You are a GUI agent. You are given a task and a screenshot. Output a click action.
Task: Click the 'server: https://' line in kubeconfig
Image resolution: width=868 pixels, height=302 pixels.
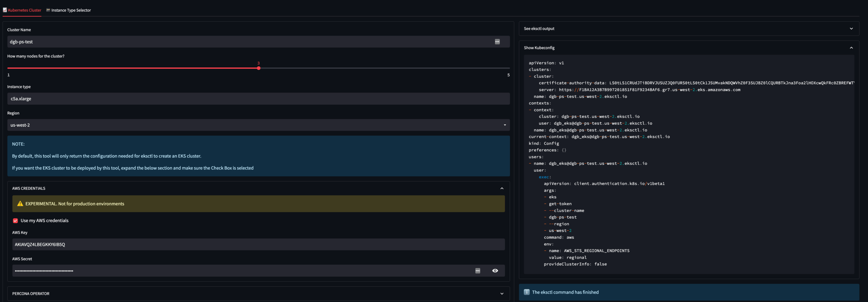click(639, 90)
